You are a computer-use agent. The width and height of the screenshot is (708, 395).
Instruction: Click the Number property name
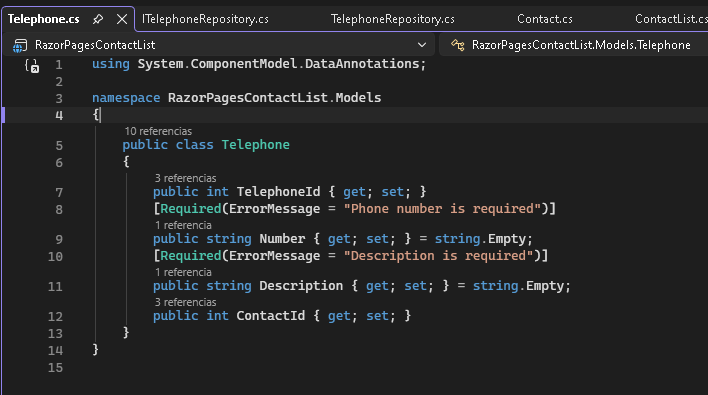tap(282, 238)
